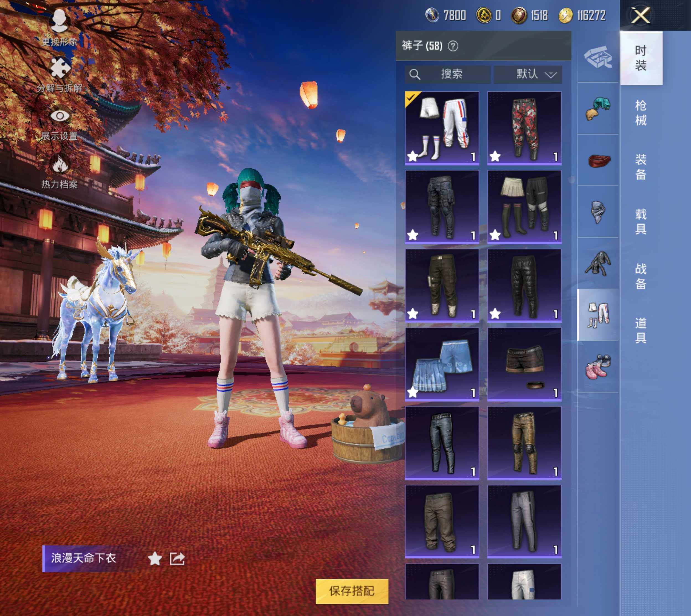691x616 pixels.
Task: Select the tan pants with knee pads
Action: [524, 443]
